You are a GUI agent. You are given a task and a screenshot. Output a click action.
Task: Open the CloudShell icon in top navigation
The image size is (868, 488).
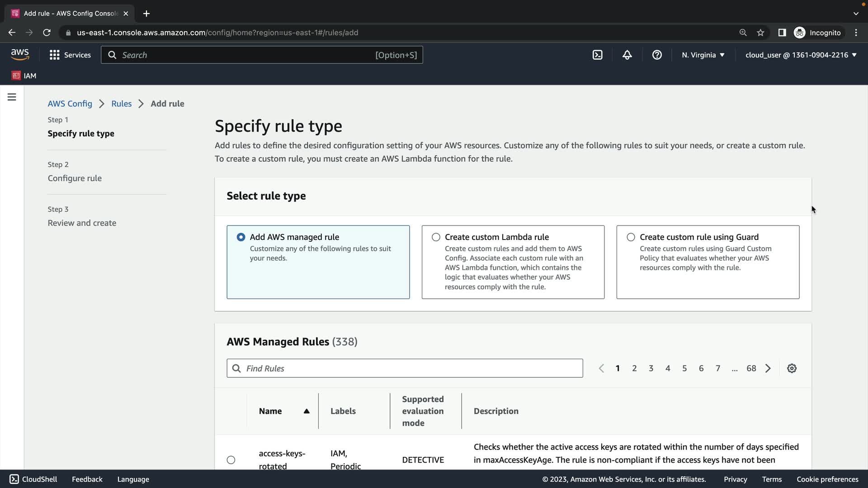(x=597, y=55)
